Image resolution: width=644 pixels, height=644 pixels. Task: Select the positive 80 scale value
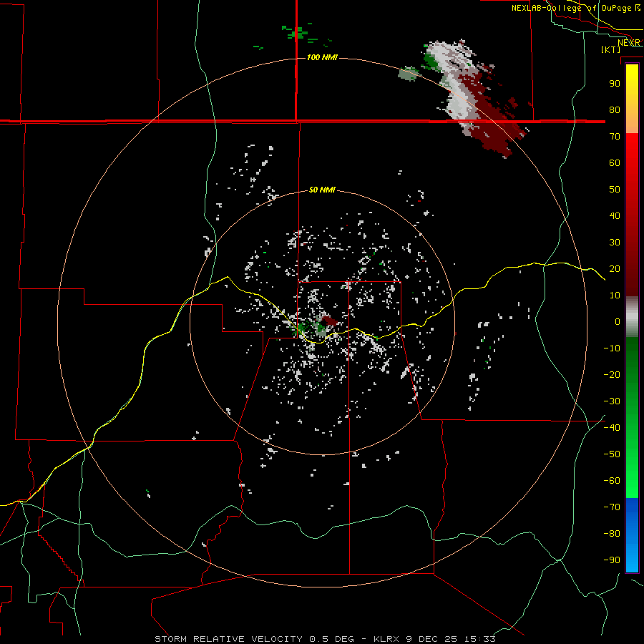(615, 109)
